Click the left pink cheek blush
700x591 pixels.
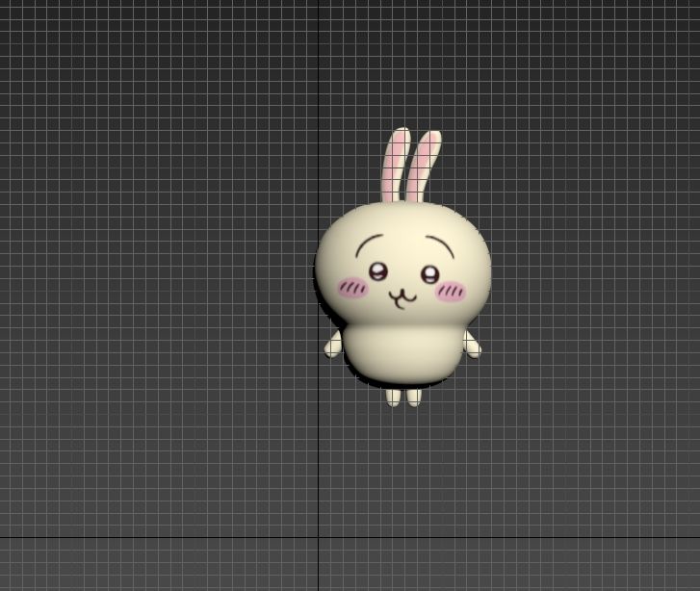point(353,287)
